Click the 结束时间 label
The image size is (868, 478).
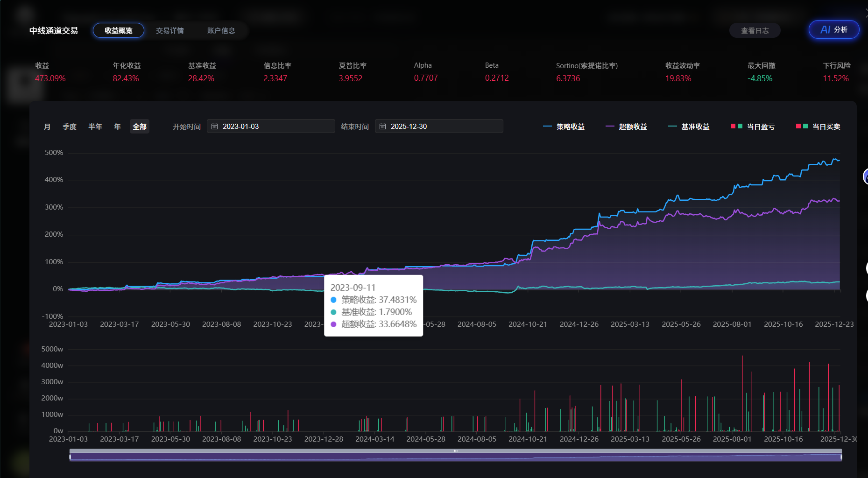point(355,127)
